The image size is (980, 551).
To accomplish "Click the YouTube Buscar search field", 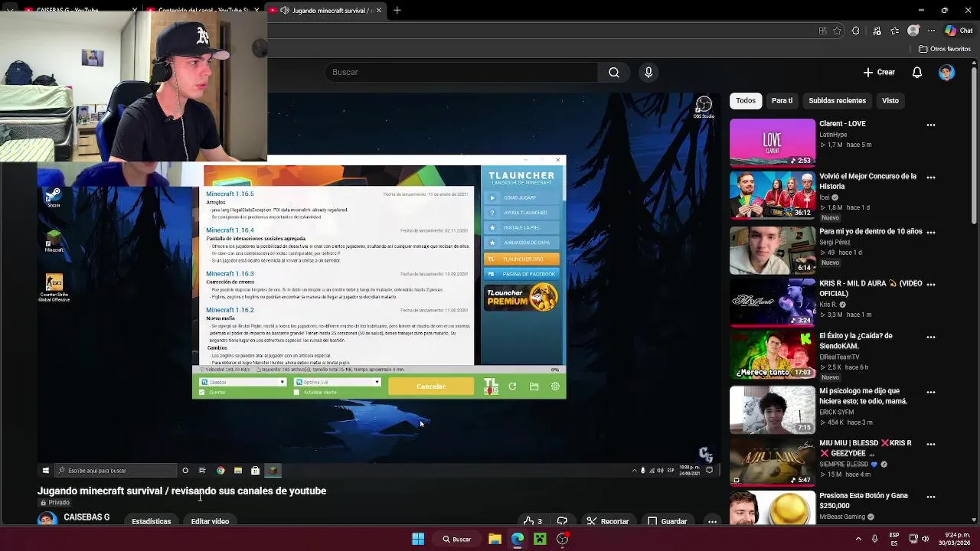I will click(x=459, y=72).
